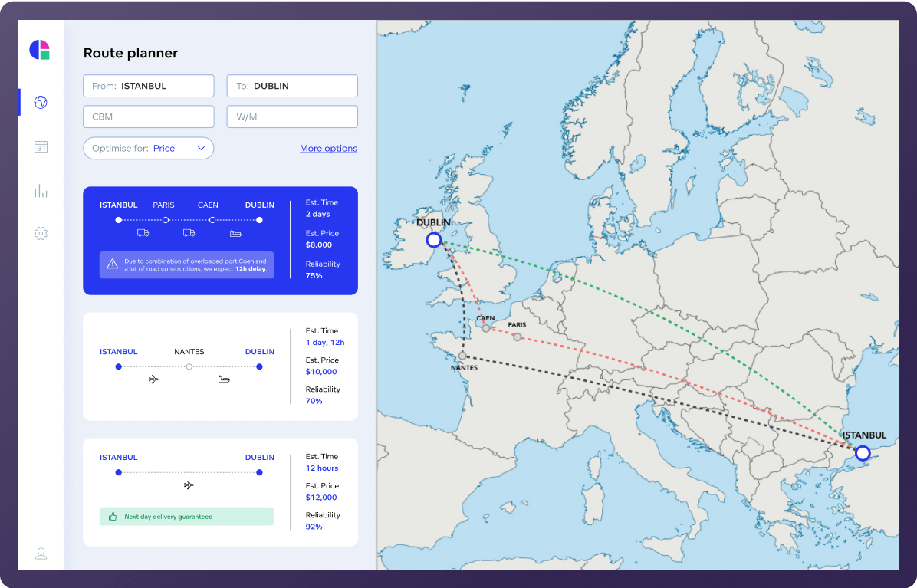Click the CBM input field
917x588 pixels.
click(148, 117)
